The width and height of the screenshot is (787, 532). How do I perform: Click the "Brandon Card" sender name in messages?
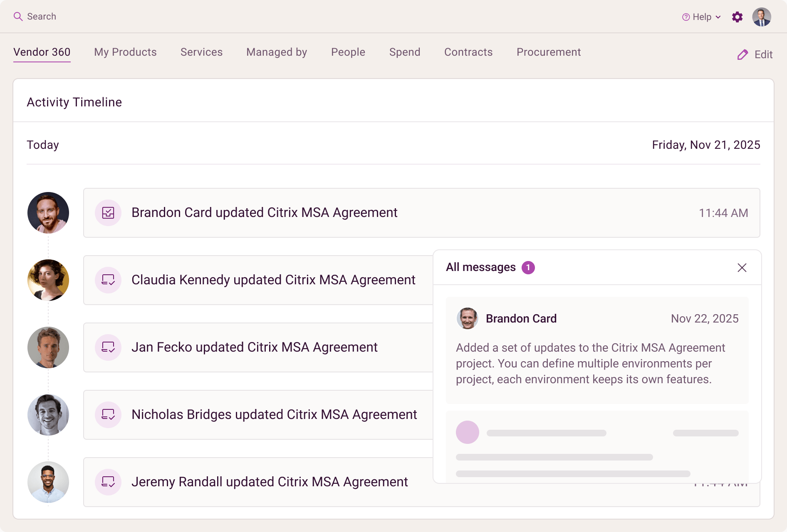coord(521,318)
